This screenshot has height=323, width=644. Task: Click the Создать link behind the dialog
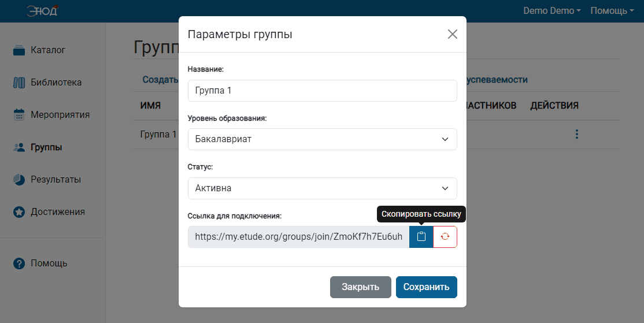(x=160, y=80)
